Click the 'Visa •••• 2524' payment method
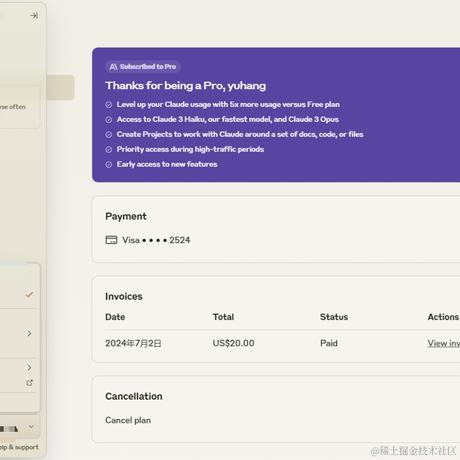The image size is (460, 460). point(148,240)
